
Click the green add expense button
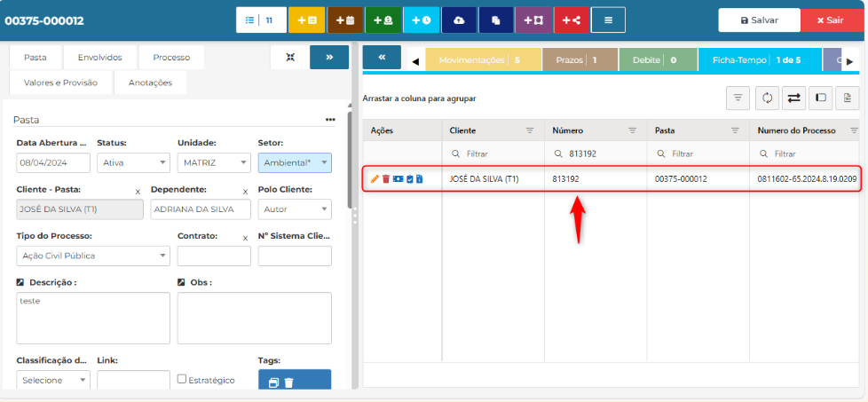click(x=383, y=20)
